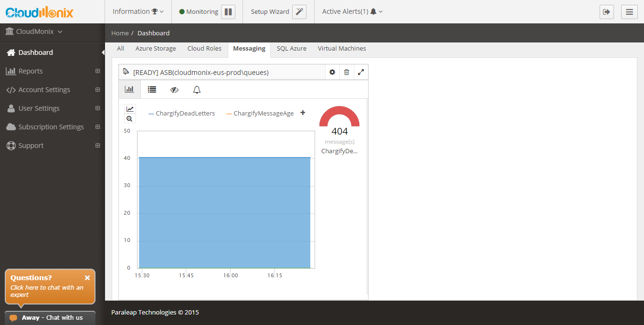644x325 pixels.
Task: Select the Messaging tab
Action: coord(249,49)
